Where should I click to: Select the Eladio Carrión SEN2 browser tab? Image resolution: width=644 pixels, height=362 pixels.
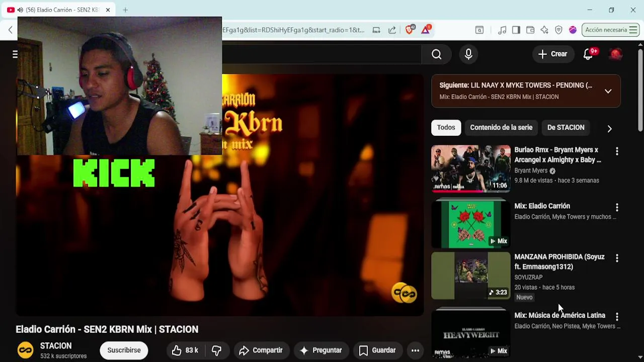click(59, 10)
